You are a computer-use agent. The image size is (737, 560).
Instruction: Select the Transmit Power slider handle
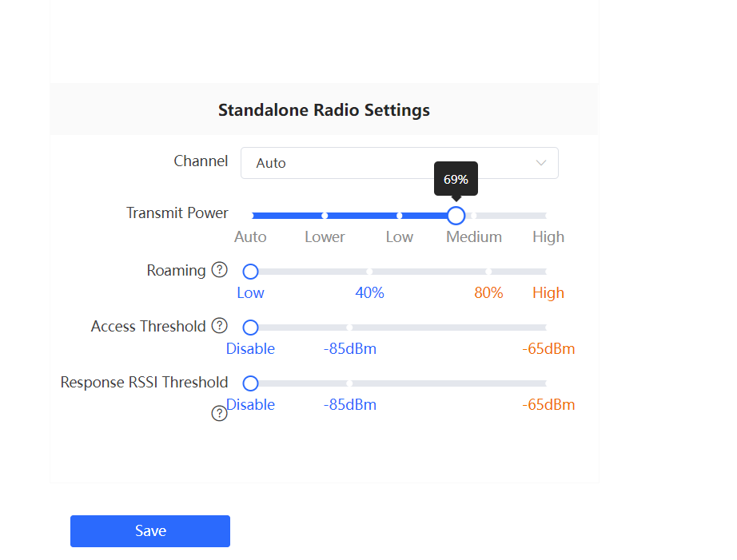[456, 216]
